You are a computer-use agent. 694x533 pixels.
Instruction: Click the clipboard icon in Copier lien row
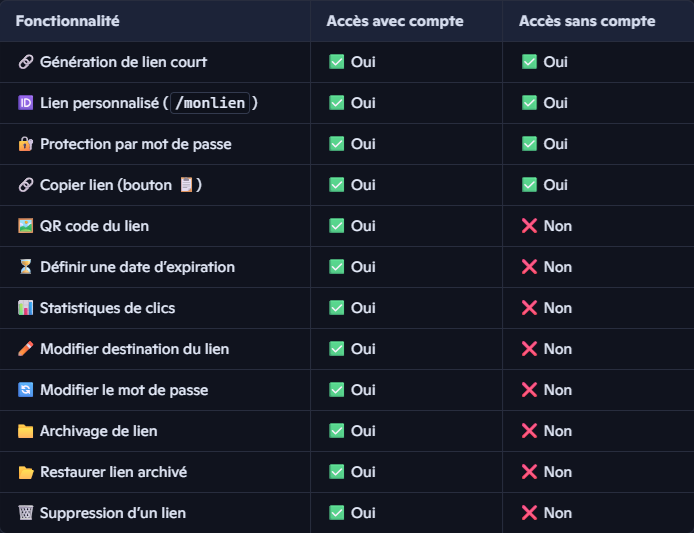coord(185,185)
